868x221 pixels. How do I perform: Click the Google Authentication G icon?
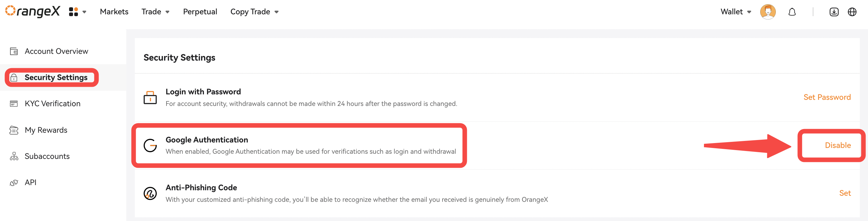[x=150, y=146]
